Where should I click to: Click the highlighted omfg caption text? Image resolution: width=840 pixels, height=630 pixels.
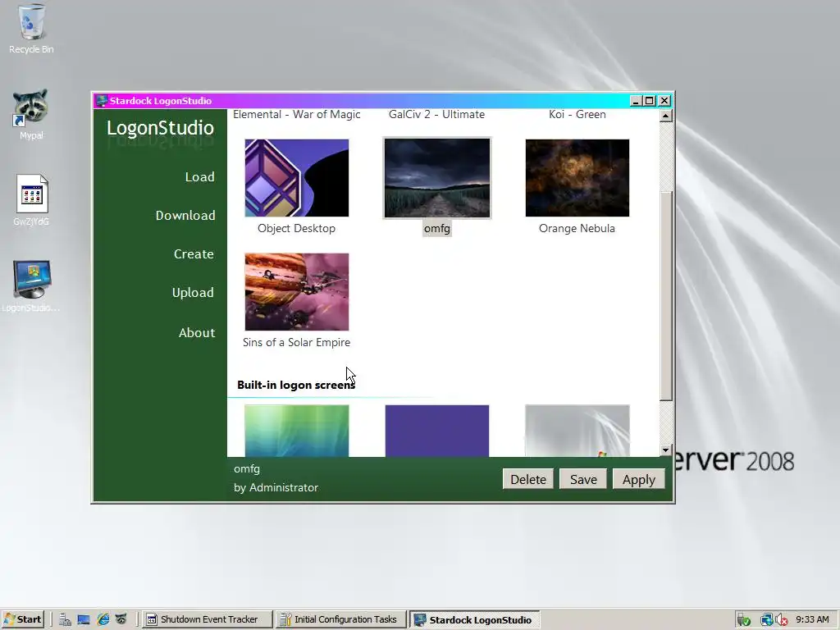pyautogui.click(x=437, y=229)
